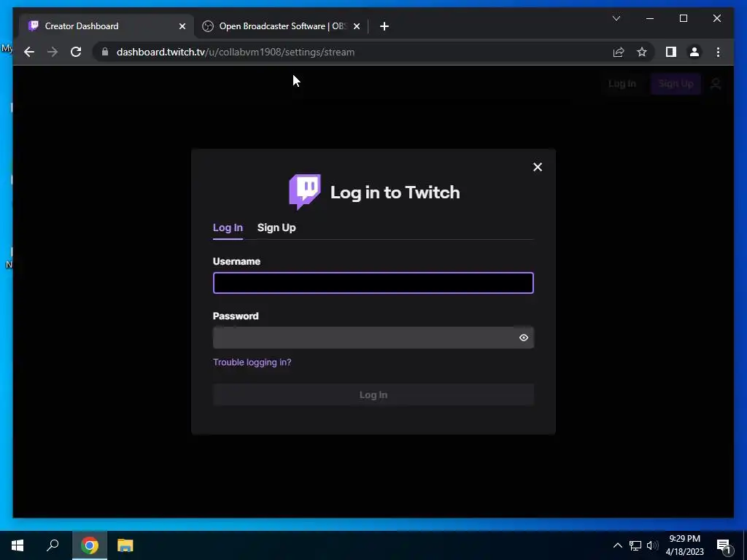
Task: Open the volume tray icon
Action: [x=652, y=545]
